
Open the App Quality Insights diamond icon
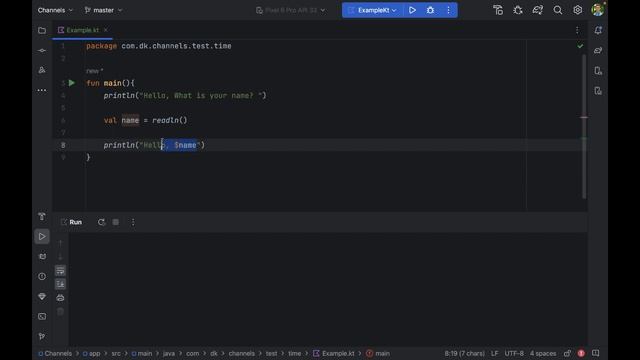coord(42,296)
